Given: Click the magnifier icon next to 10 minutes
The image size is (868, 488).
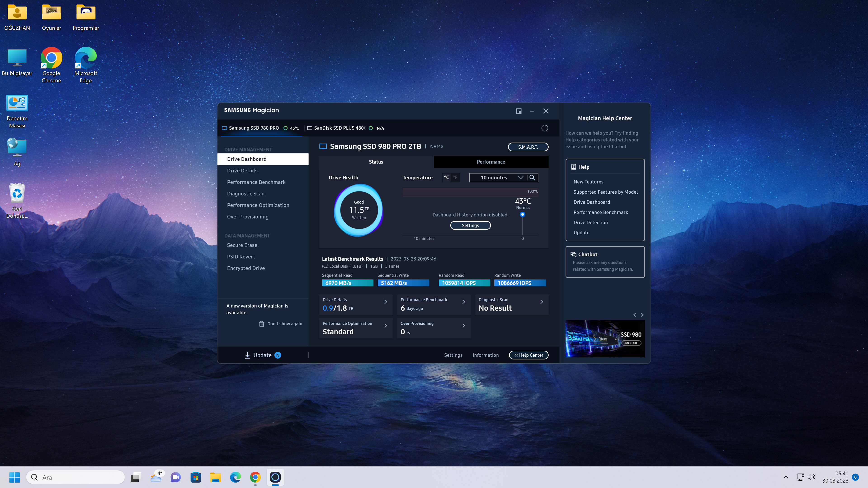Looking at the screenshot, I should tap(532, 178).
